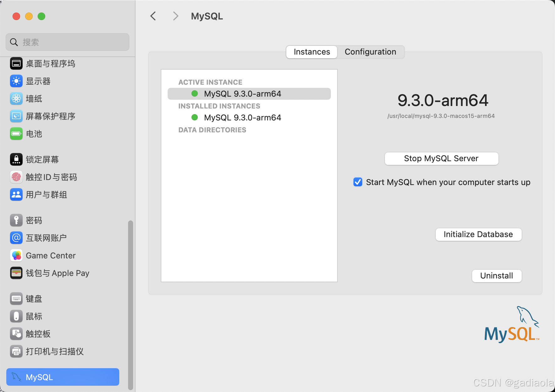
Task: Open the Passwords key icon 密码
Action: click(16, 220)
